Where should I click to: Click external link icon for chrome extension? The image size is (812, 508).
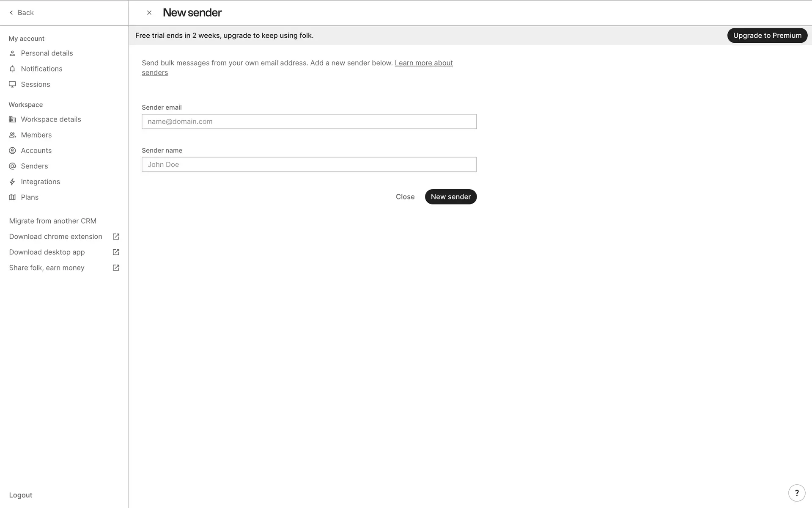pos(116,237)
